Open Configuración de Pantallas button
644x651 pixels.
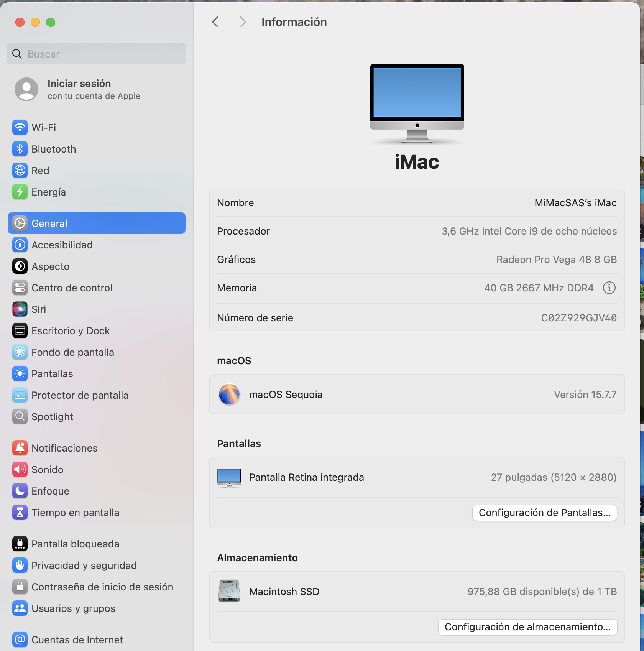(545, 513)
